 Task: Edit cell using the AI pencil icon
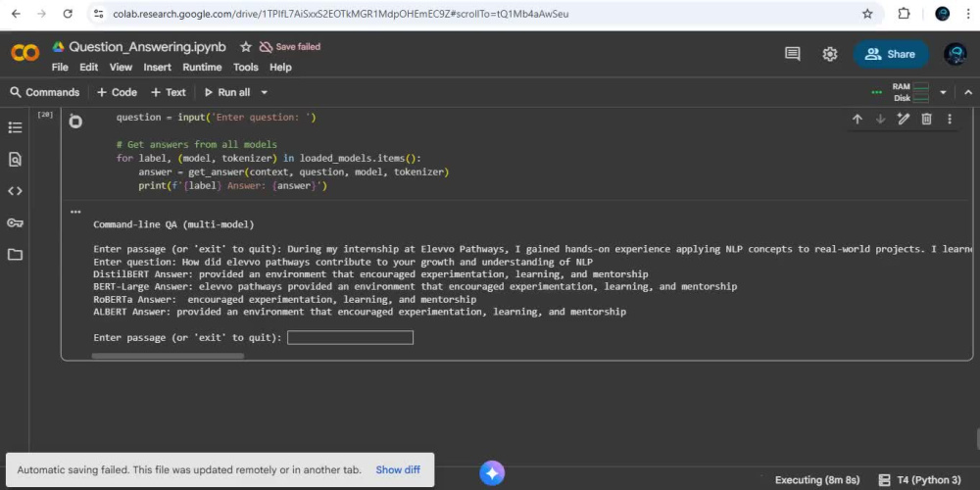904,119
